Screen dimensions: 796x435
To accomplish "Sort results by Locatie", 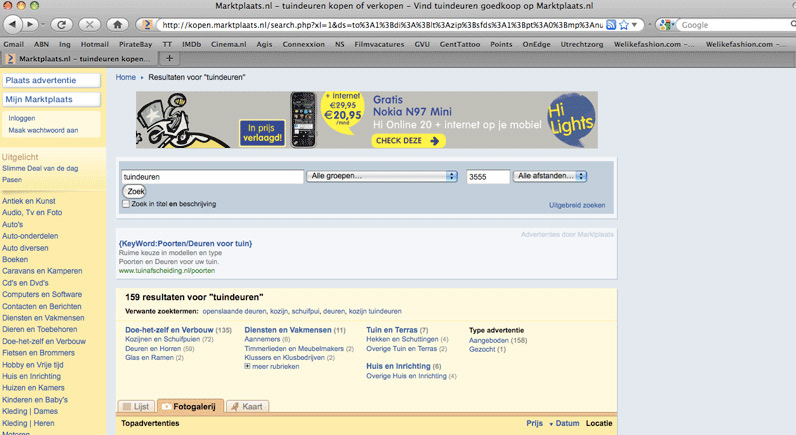I will click(599, 423).
